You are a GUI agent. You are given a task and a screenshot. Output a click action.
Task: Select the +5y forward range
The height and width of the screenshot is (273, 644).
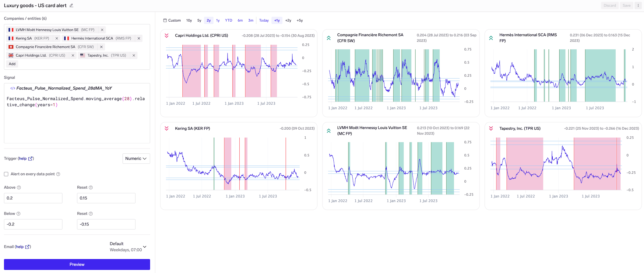click(x=300, y=20)
